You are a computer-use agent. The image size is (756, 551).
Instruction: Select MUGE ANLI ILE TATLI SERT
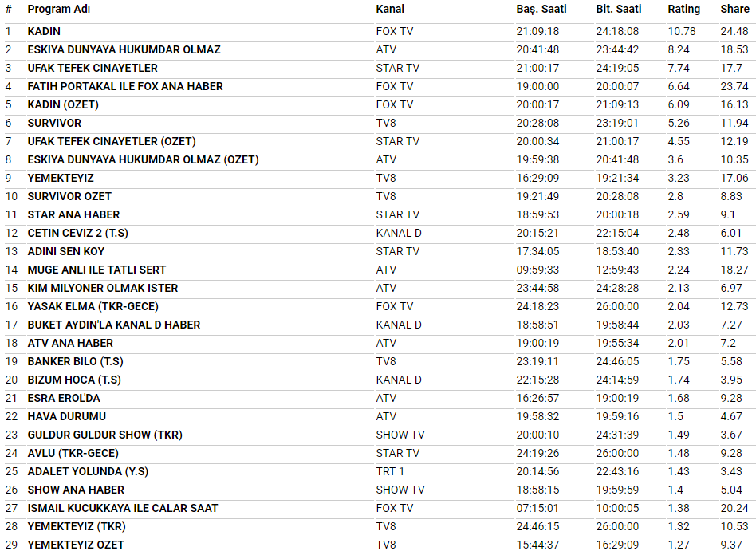96,270
